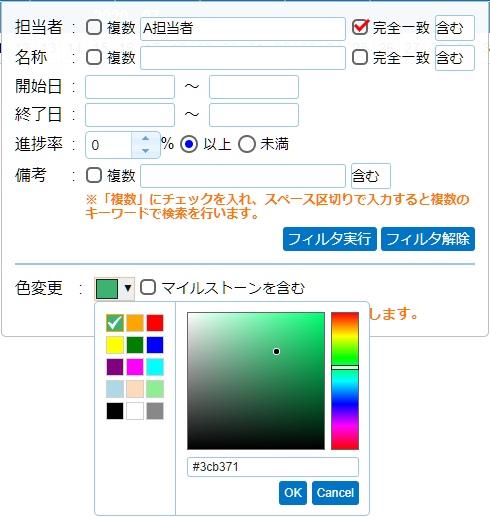Image resolution: width=490 pixels, height=517 pixels.
Task: Pick the white palette swatch
Action: [135, 411]
